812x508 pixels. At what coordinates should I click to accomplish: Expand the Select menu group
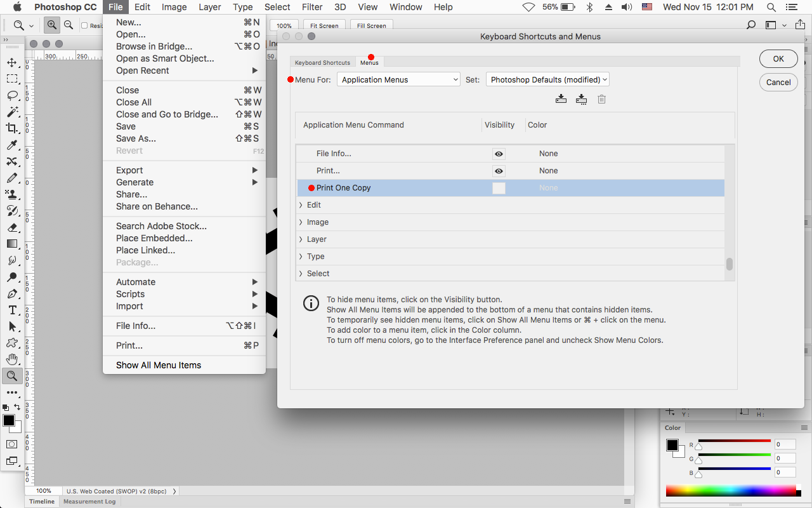301,274
